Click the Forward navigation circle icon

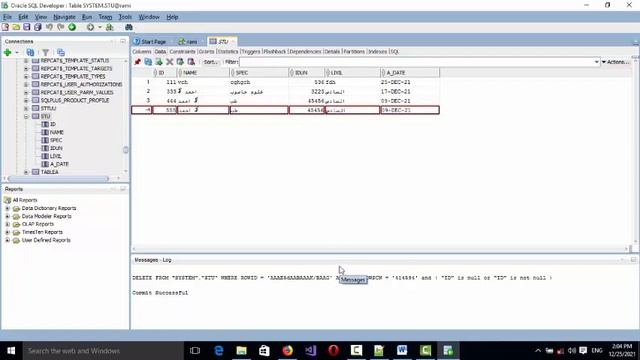point(90,27)
